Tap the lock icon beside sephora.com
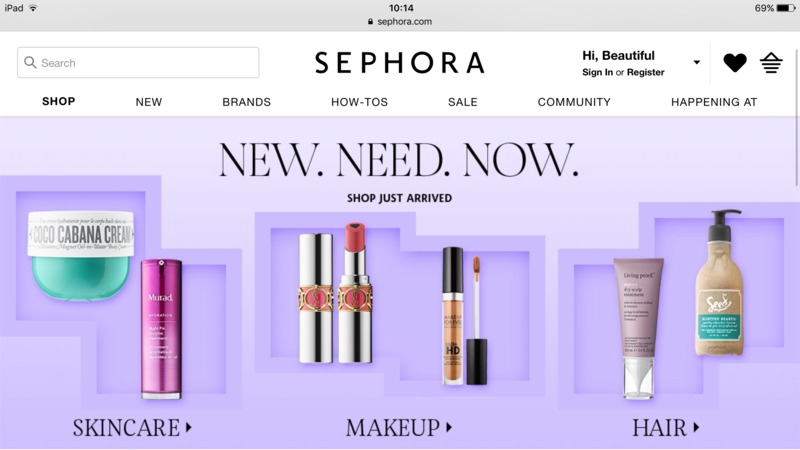Image resolution: width=800 pixels, height=450 pixels. tap(370, 21)
